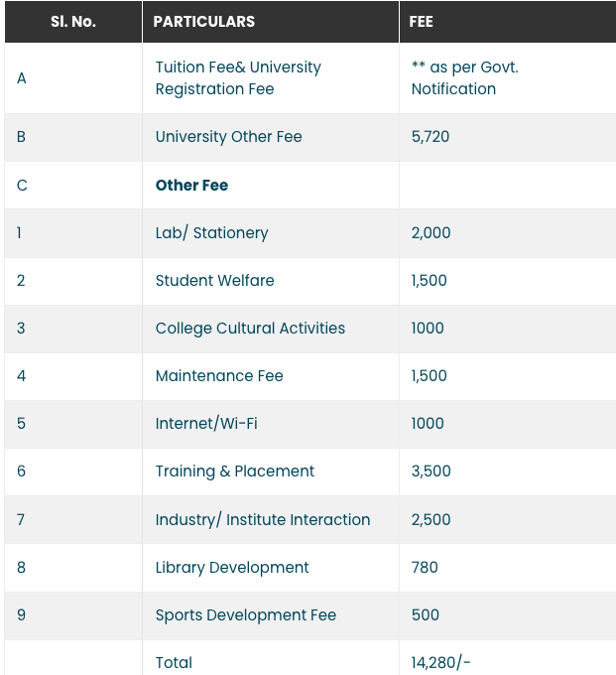Click the Sl. No. column header

(73, 21)
